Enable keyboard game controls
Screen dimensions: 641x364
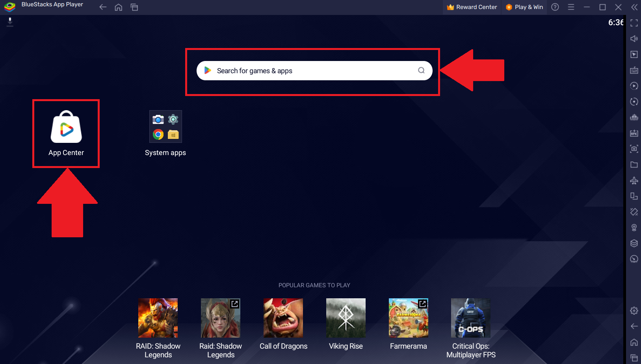[x=634, y=70]
